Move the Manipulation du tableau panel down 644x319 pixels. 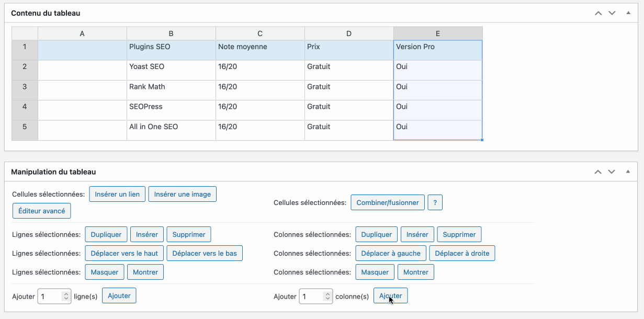tap(612, 172)
